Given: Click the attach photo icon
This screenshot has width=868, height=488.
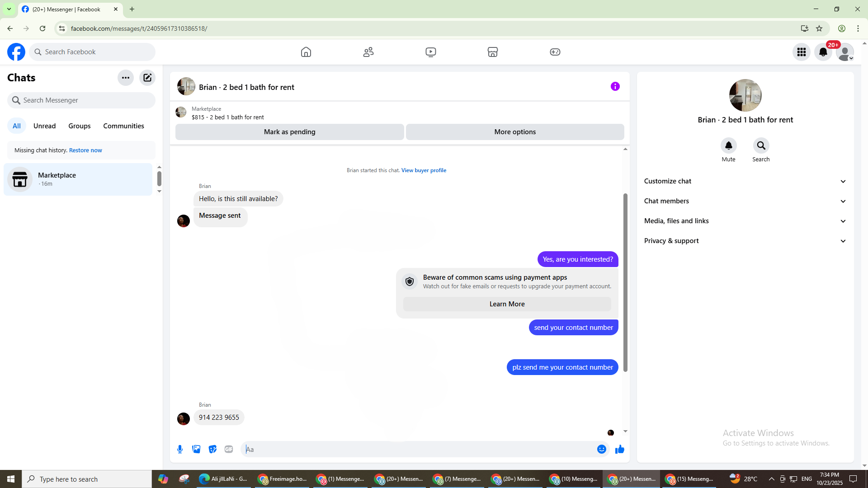Looking at the screenshot, I should [196, 449].
